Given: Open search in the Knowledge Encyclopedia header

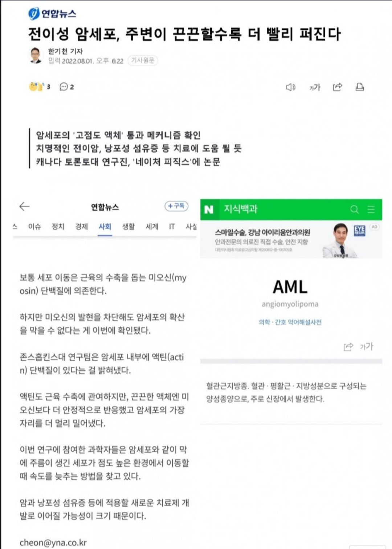Looking at the screenshot, I should [x=354, y=210].
